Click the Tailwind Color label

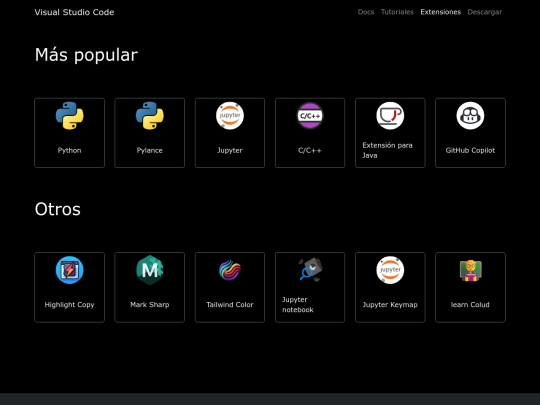click(x=230, y=305)
